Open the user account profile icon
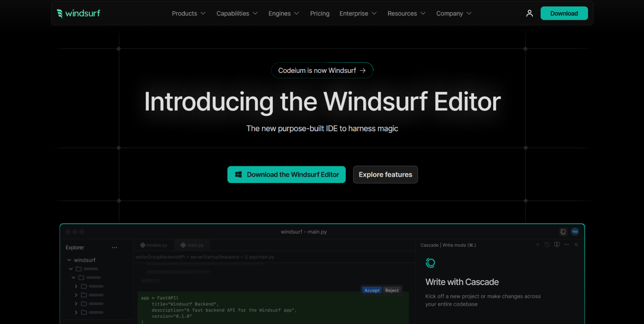Screen dimensions: 644x324 pos(529,13)
